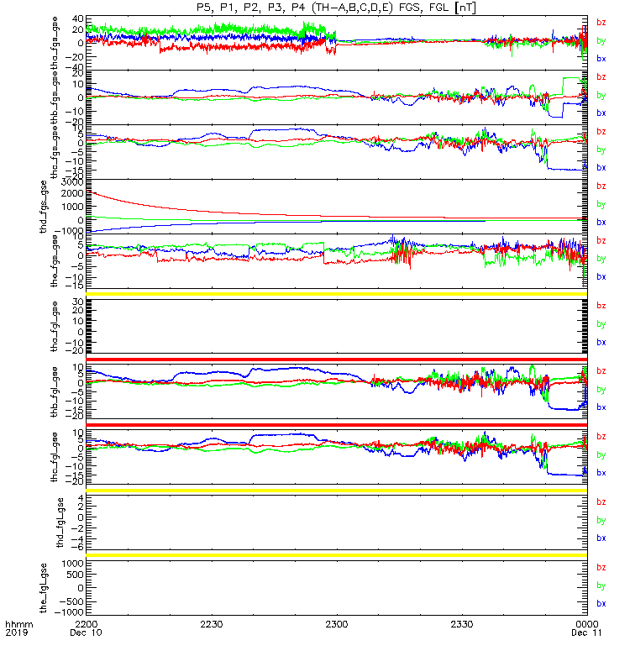Click the red bz legend of tha_fgs_gse panel
The height and width of the screenshot is (672, 630).
(601, 23)
